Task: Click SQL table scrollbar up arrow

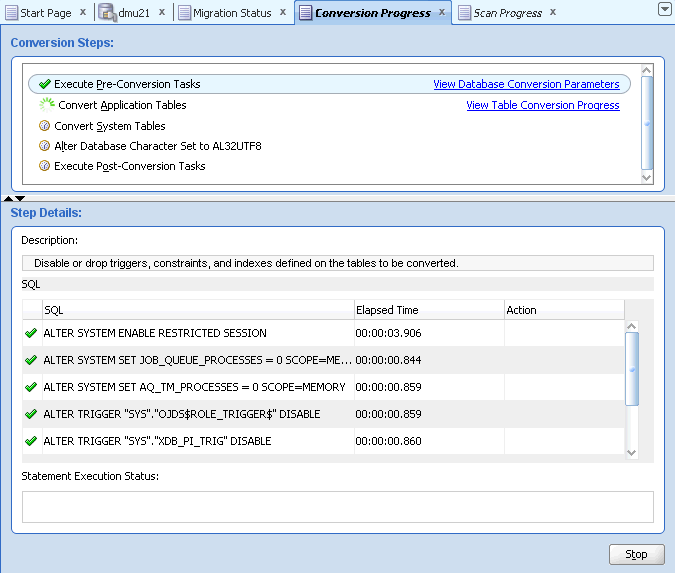Action: [632, 326]
